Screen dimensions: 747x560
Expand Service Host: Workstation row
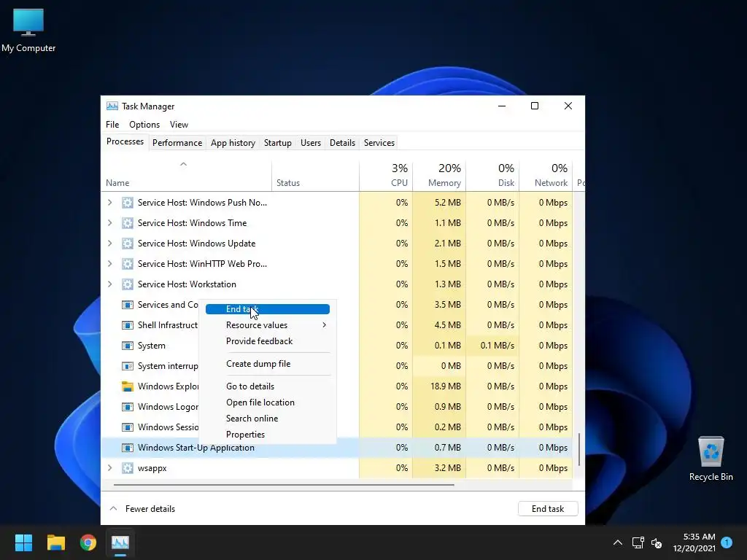[x=110, y=284]
